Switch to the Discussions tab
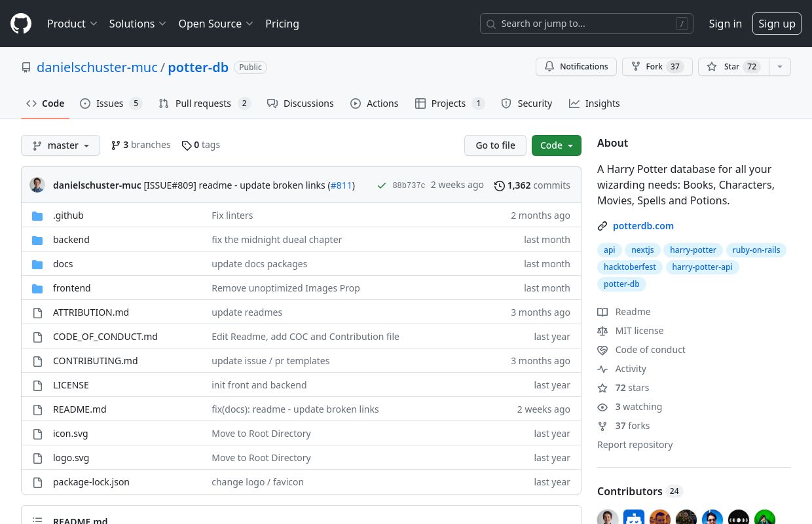The image size is (812, 524). (x=301, y=103)
